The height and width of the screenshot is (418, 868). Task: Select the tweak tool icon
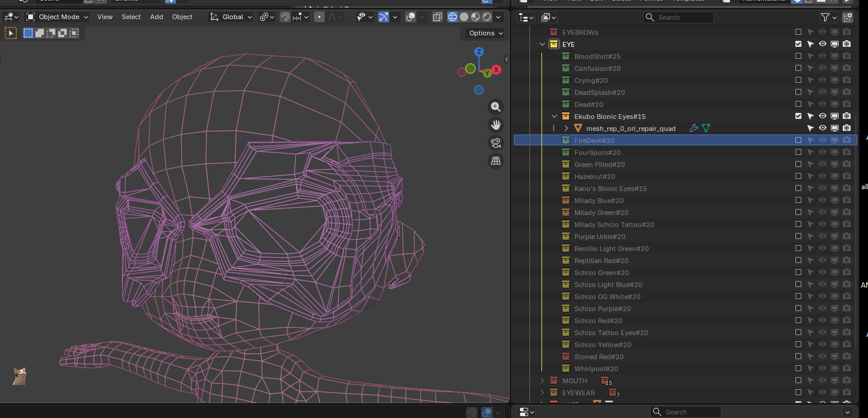point(11,33)
